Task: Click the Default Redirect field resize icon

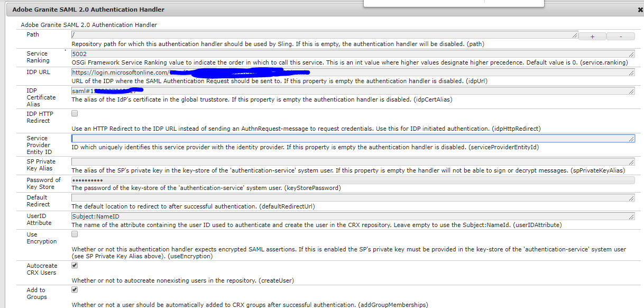Action: 631,197
